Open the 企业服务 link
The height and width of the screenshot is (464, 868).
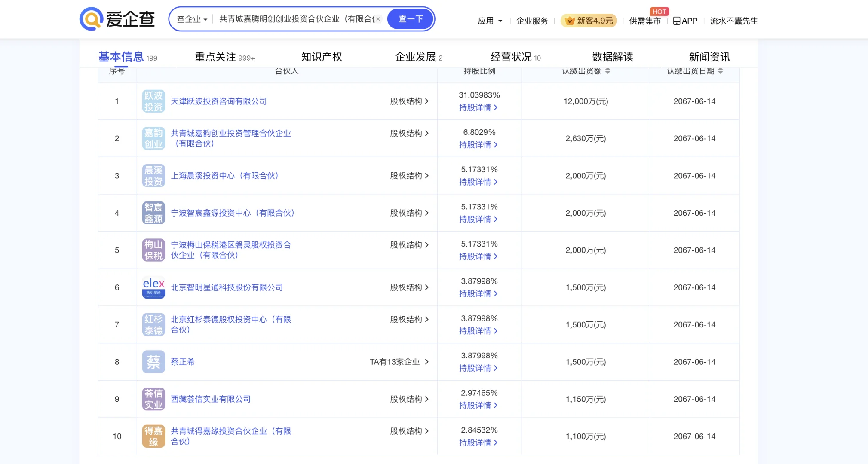(x=532, y=21)
